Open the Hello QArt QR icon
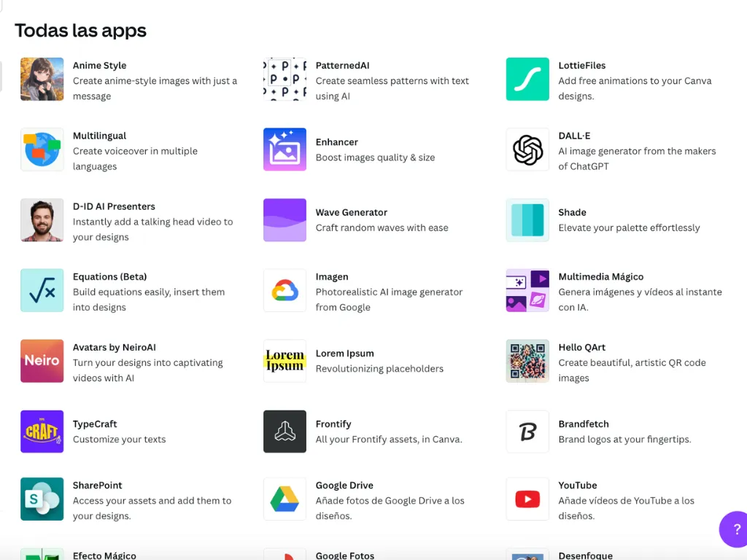 tap(527, 361)
